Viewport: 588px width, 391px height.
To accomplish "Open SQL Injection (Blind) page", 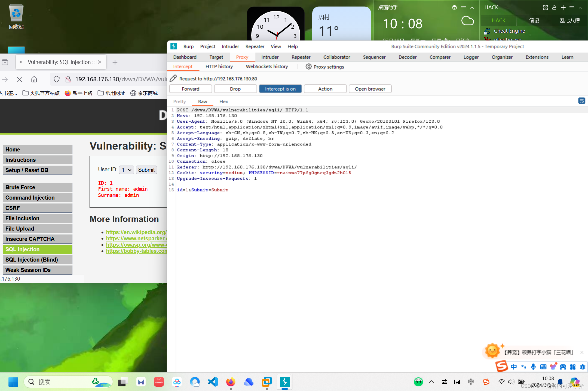I will (38, 260).
